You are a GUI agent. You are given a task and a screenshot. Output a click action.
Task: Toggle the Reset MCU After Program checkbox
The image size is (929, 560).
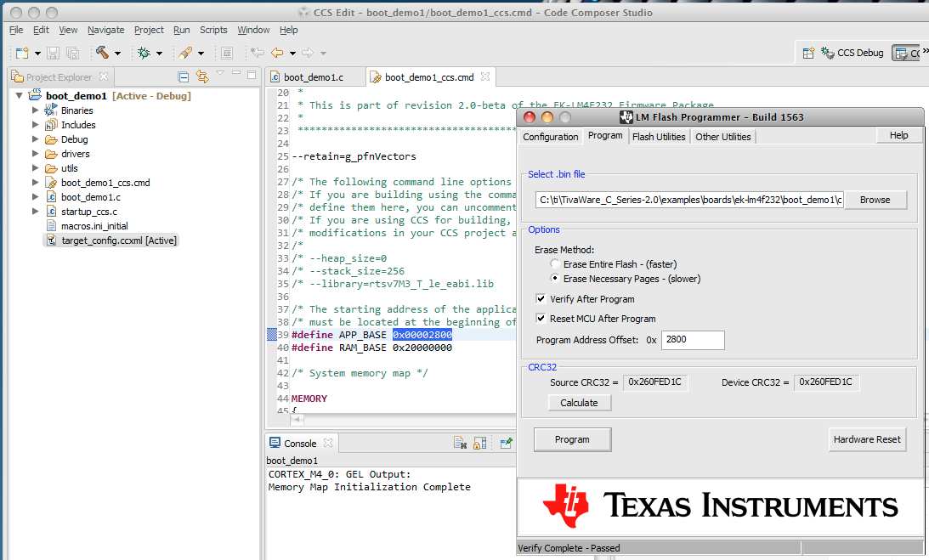click(x=541, y=318)
